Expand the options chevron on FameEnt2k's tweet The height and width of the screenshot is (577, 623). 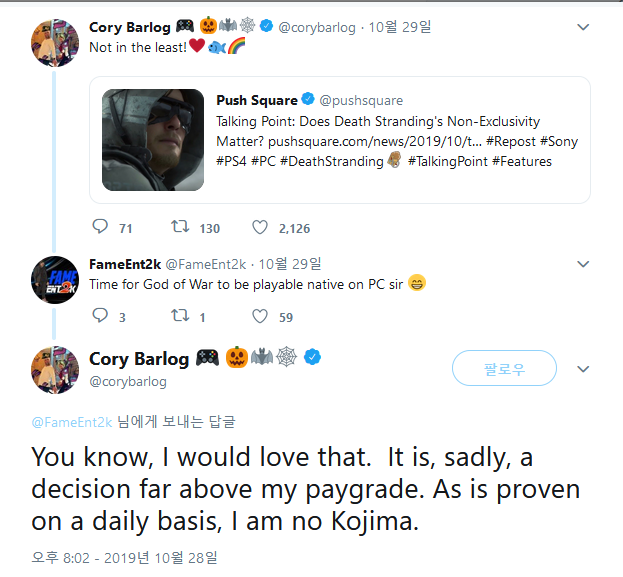(585, 264)
